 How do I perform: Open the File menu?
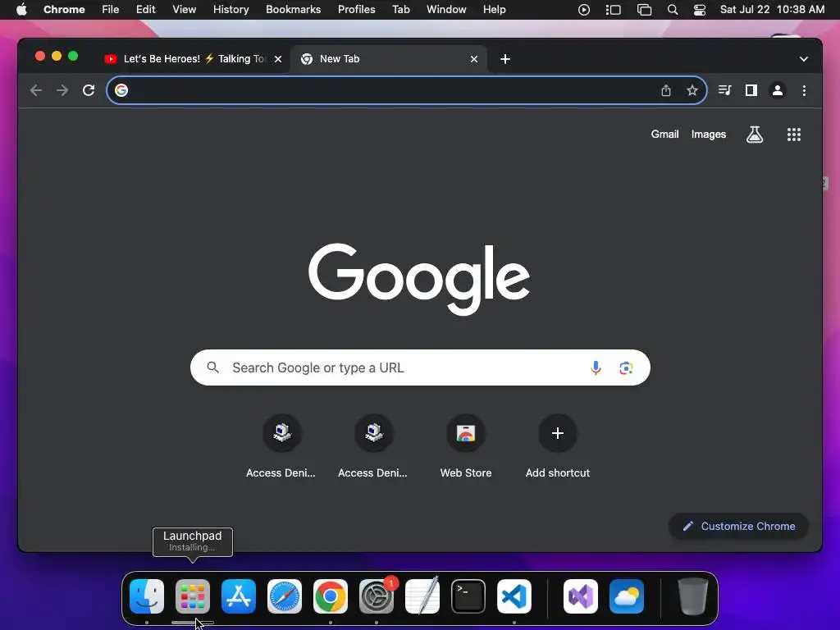[x=111, y=10]
